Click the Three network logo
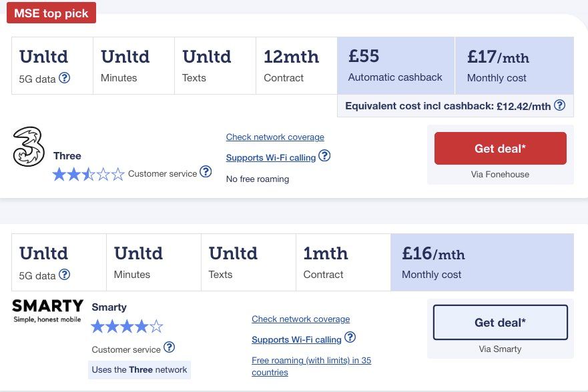Viewport: 588px width, 392px height. click(29, 147)
